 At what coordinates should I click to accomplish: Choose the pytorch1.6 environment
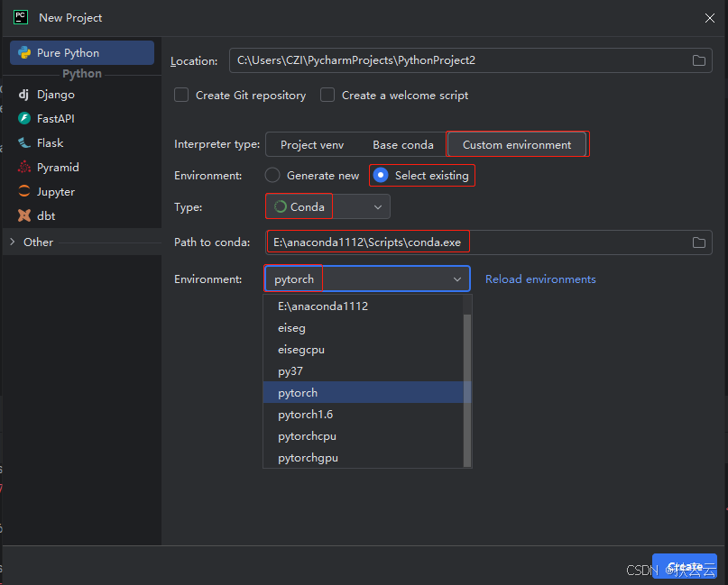(x=363, y=415)
